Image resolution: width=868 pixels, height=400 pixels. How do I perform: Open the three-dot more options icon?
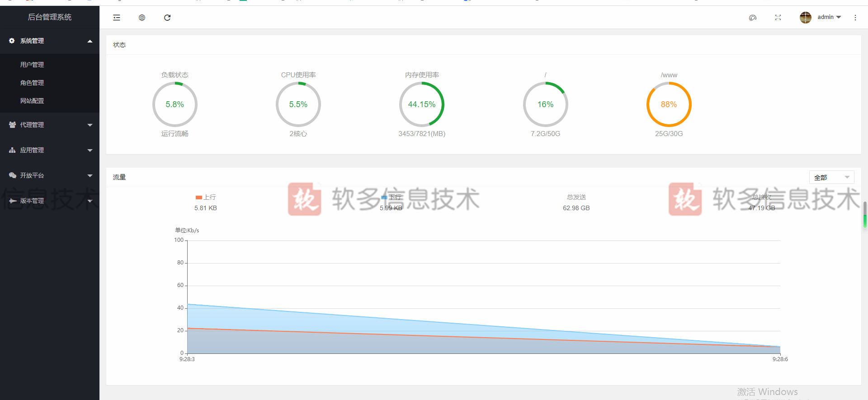tap(855, 18)
